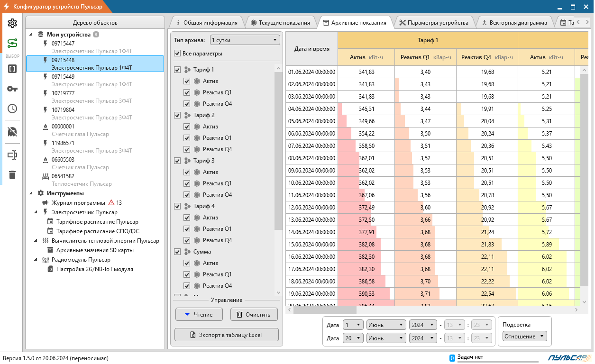Click antenna icon of Радиомодуль Пульсар
This screenshot has width=595, height=364.
[46, 260]
